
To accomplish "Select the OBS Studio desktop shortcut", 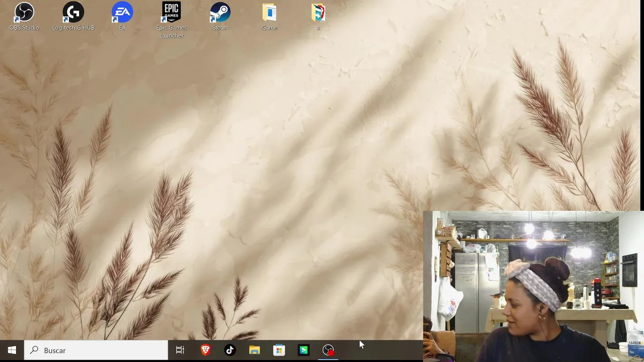I will pos(24,17).
